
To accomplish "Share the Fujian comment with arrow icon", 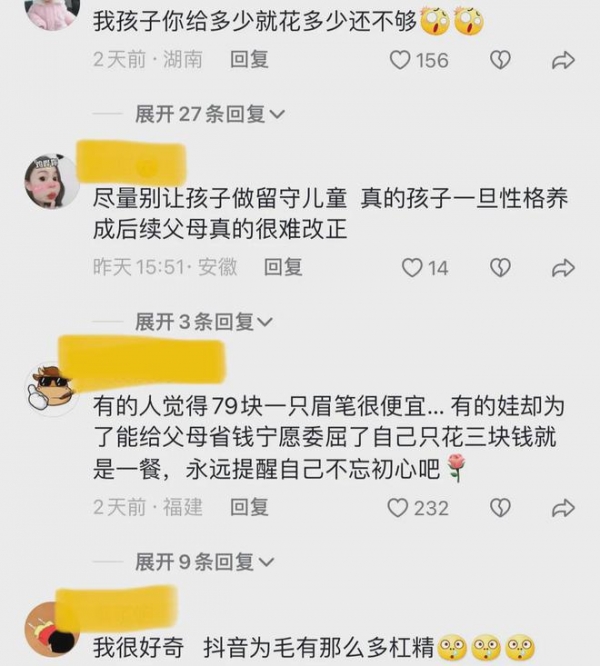I will pos(563,508).
